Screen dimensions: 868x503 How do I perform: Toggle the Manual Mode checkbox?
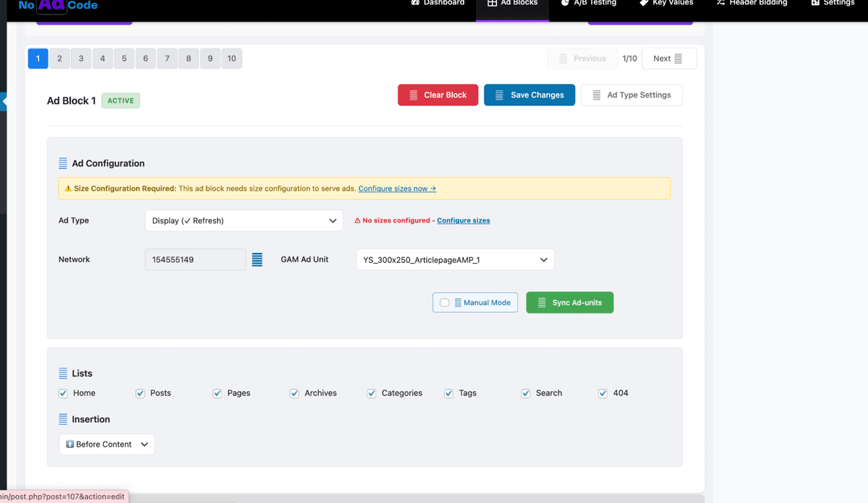tap(444, 302)
